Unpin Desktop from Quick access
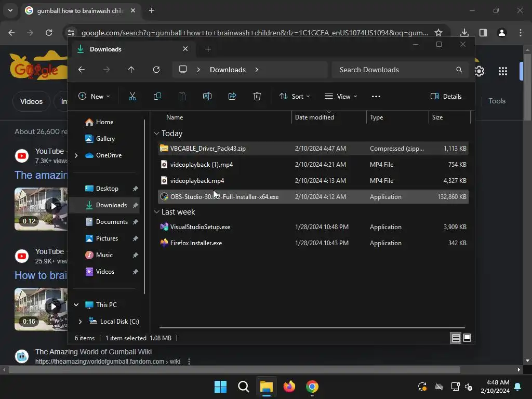 click(x=136, y=189)
